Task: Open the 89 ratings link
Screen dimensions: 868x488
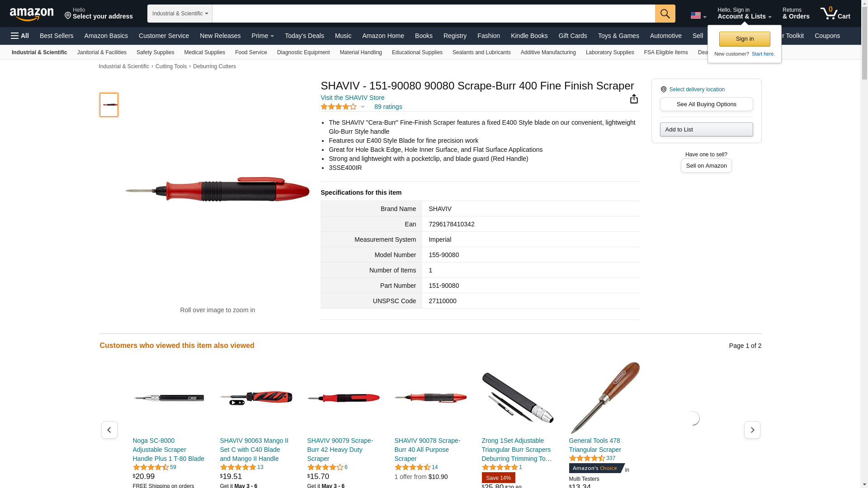Action: tap(388, 107)
